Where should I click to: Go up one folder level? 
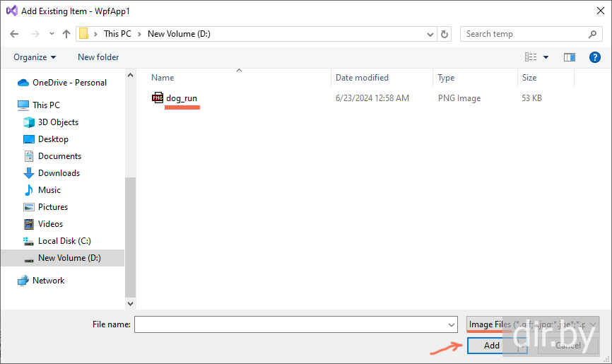click(x=66, y=34)
